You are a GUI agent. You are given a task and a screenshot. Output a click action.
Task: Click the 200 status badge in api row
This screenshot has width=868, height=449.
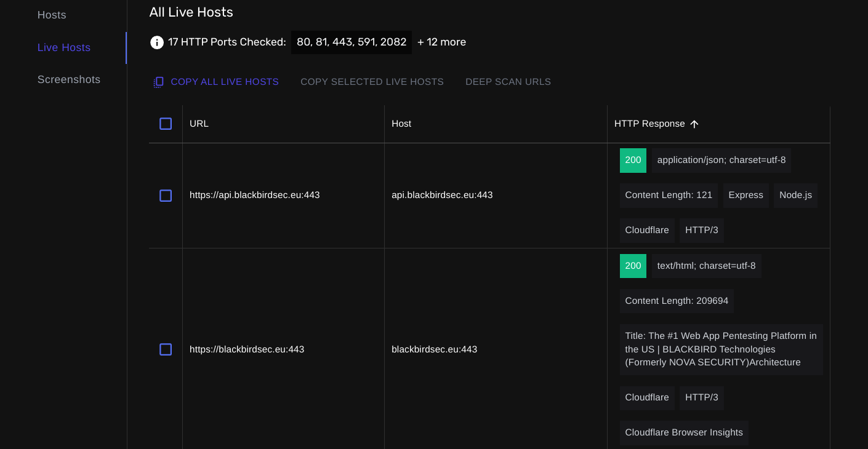633,161
